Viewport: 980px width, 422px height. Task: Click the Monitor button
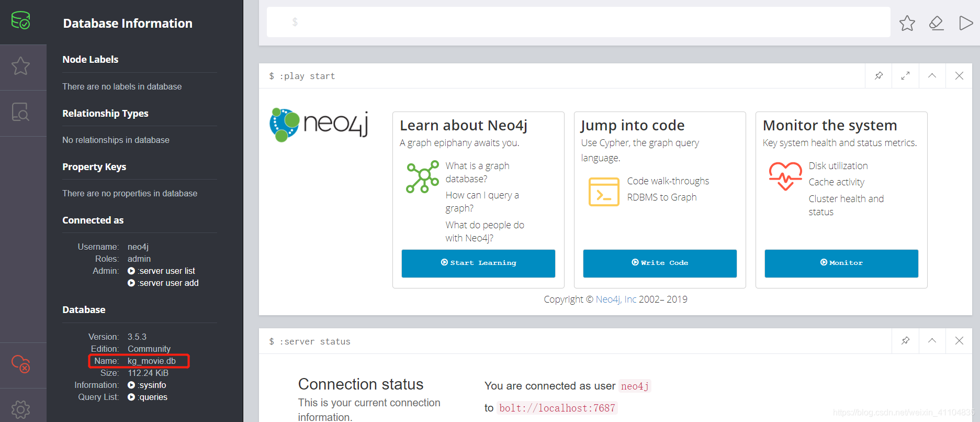coord(841,263)
